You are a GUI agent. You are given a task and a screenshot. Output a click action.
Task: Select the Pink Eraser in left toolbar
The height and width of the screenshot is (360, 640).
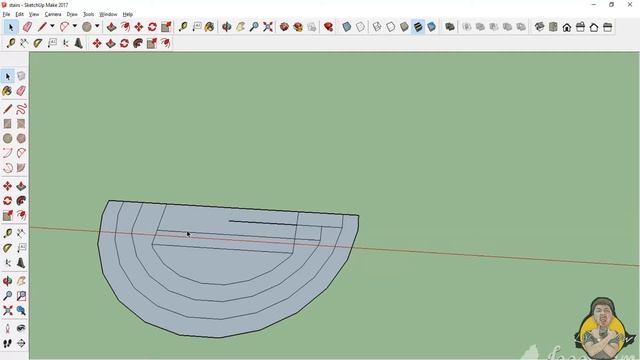coord(21,91)
